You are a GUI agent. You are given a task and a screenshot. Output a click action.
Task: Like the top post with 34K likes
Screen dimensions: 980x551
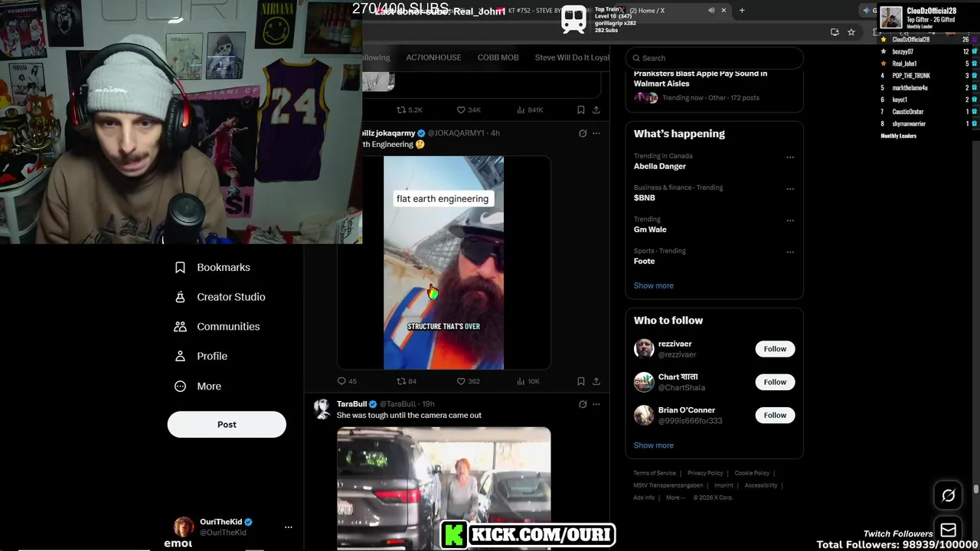click(x=468, y=110)
